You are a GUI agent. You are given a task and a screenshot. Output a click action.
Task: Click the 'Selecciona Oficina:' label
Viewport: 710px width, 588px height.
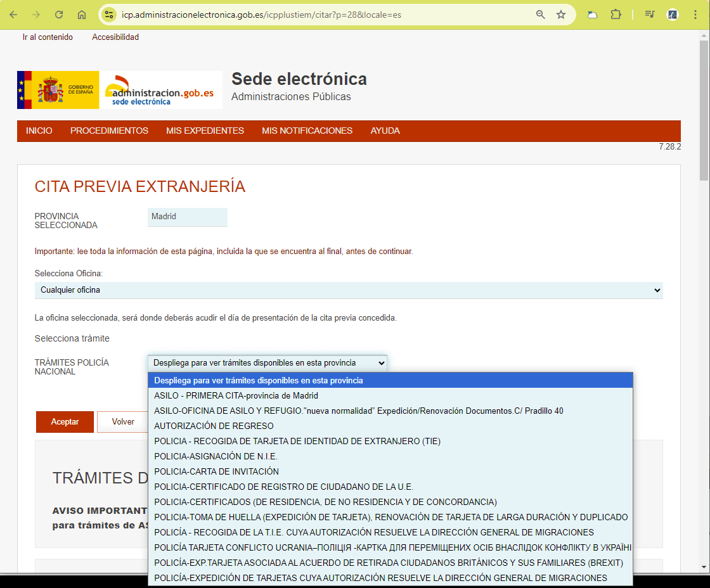[x=69, y=273]
